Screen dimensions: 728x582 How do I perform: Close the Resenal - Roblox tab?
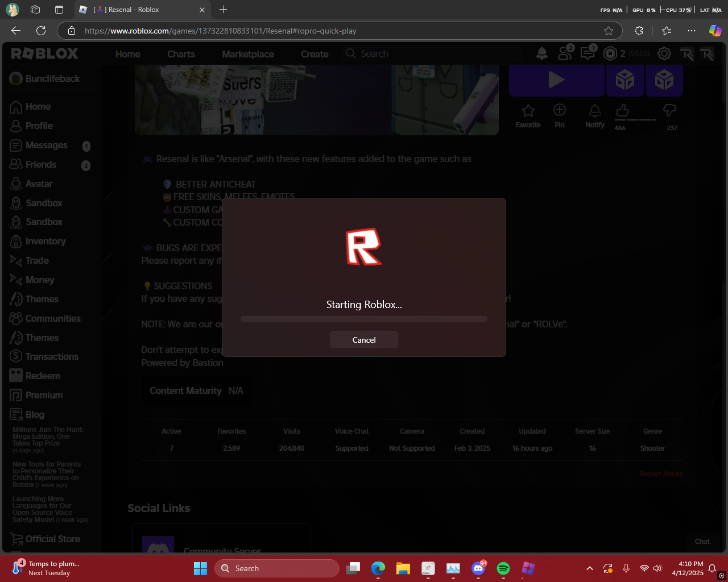202,10
